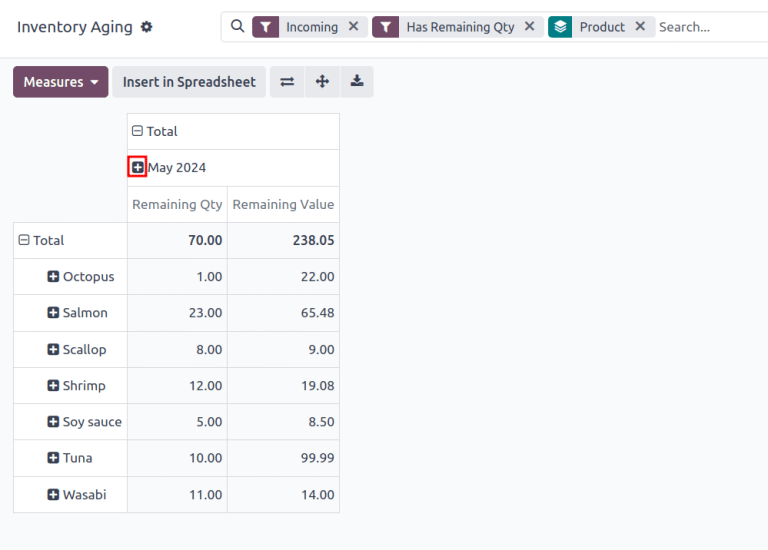Expand the Octopus row
The width and height of the screenshot is (768, 550).
click(x=54, y=277)
